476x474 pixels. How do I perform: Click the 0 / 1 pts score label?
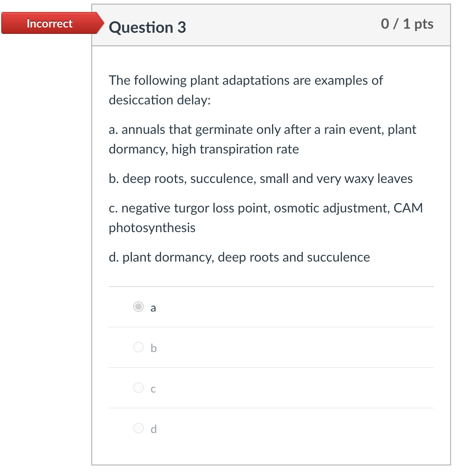pyautogui.click(x=407, y=24)
